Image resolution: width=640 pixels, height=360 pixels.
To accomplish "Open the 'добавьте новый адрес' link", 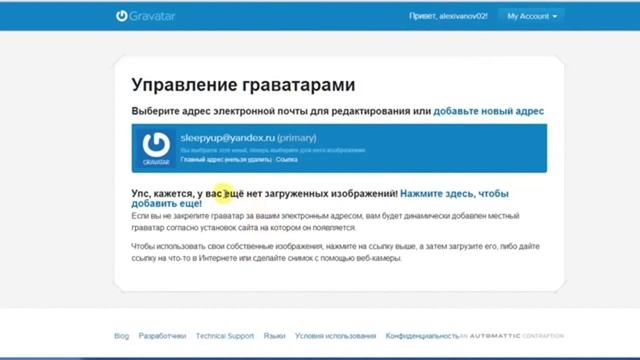I will point(489,111).
